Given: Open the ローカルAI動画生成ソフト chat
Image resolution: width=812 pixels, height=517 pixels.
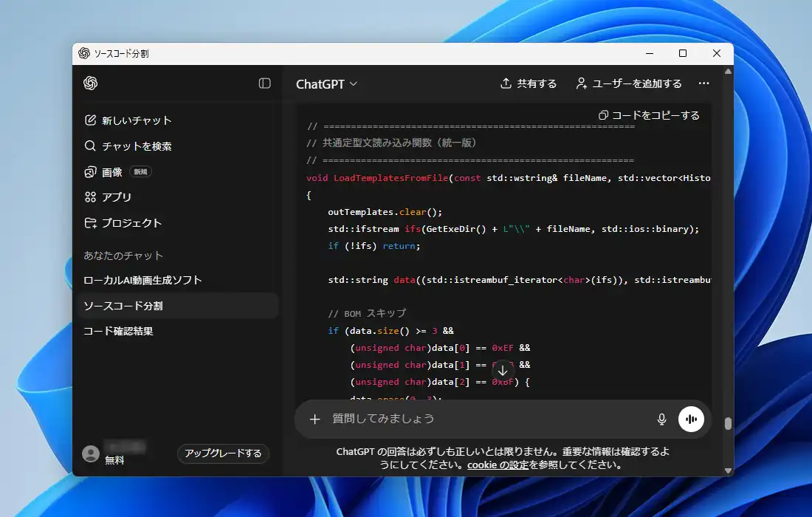Looking at the screenshot, I should coord(142,280).
